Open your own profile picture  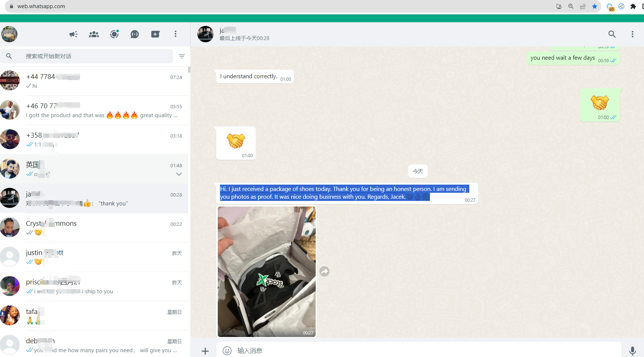[x=9, y=34]
